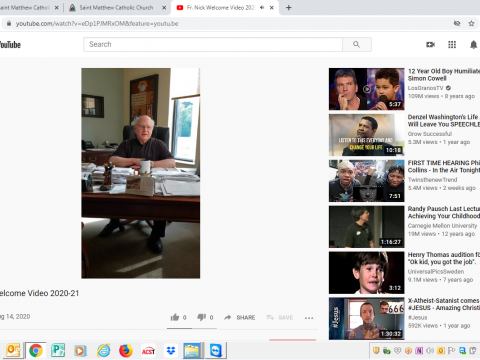Open Dropbox from the taskbar

tap(171, 351)
